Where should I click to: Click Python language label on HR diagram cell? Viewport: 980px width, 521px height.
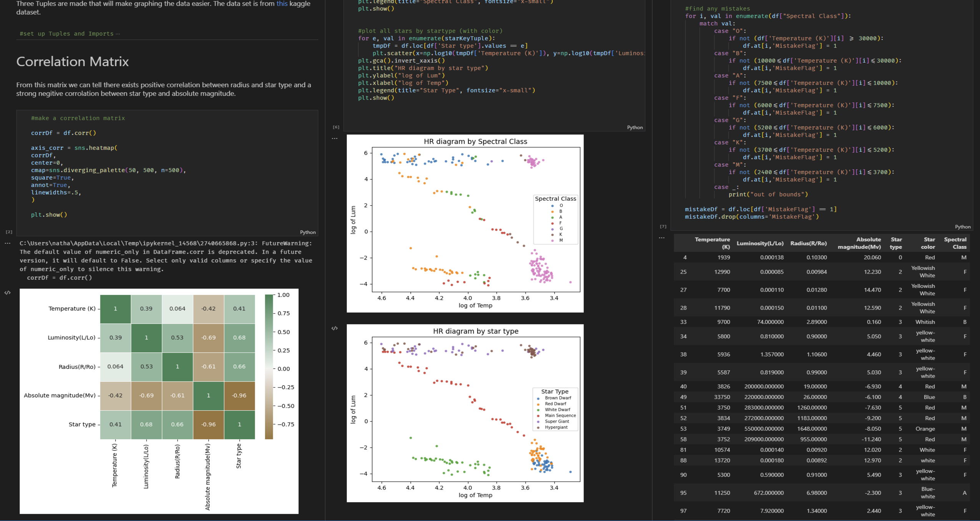[635, 127]
